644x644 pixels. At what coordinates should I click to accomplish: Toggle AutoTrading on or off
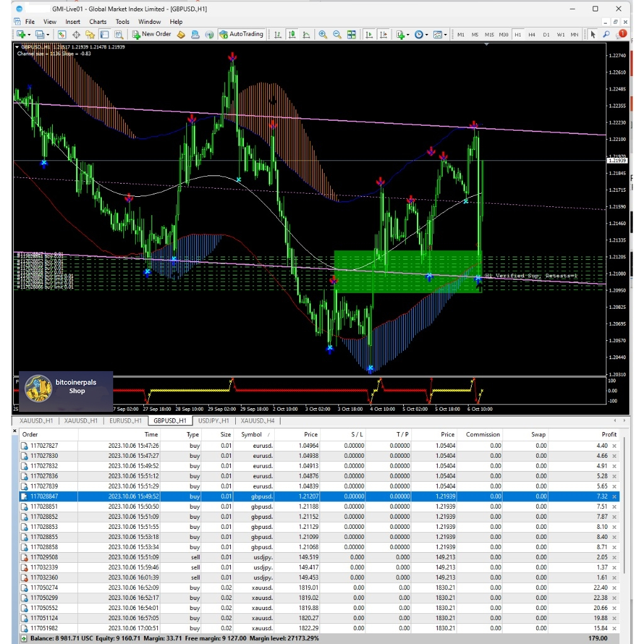coord(241,34)
